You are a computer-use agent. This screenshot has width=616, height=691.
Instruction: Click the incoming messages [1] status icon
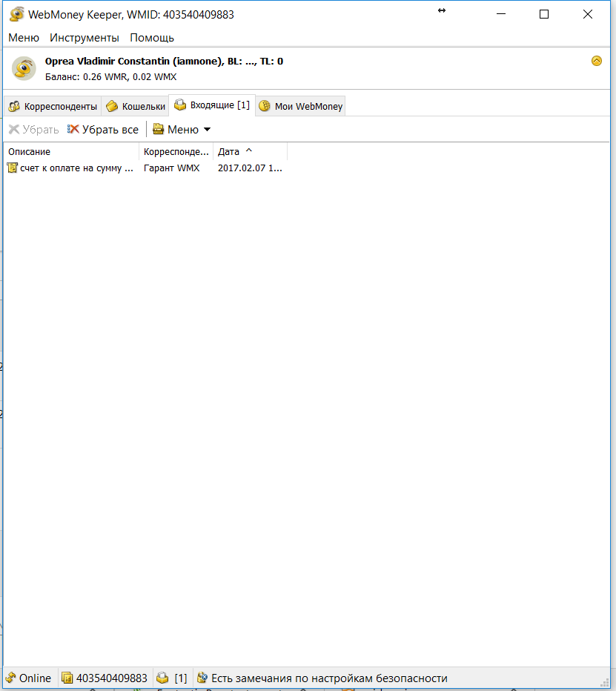172,678
